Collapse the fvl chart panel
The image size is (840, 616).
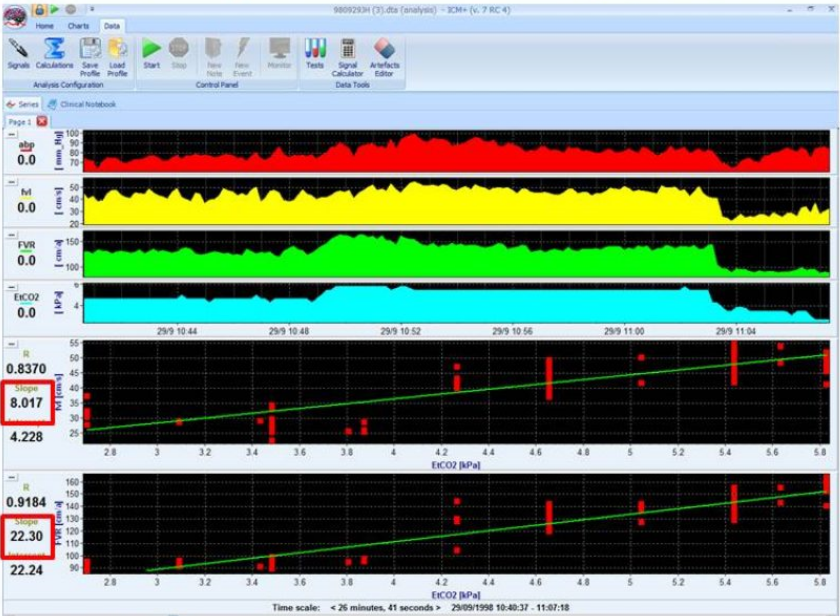point(12,182)
